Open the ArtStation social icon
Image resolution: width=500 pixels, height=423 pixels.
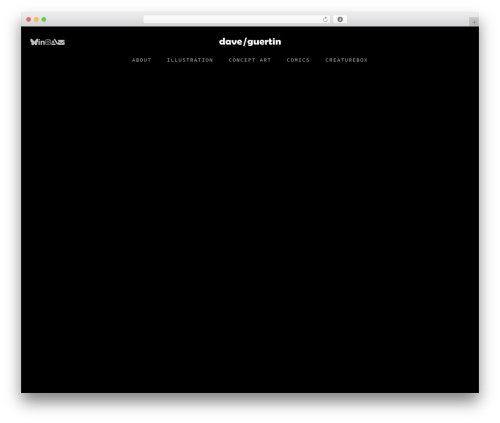coord(54,42)
